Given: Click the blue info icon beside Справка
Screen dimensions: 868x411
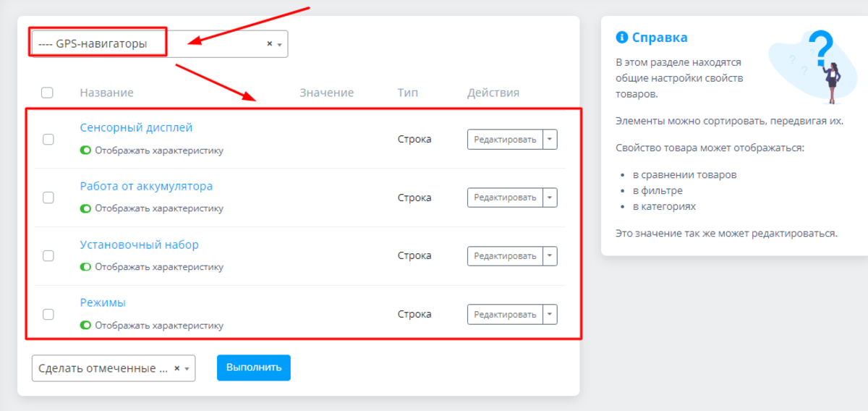Looking at the screenshot, I should coord(621,38).
